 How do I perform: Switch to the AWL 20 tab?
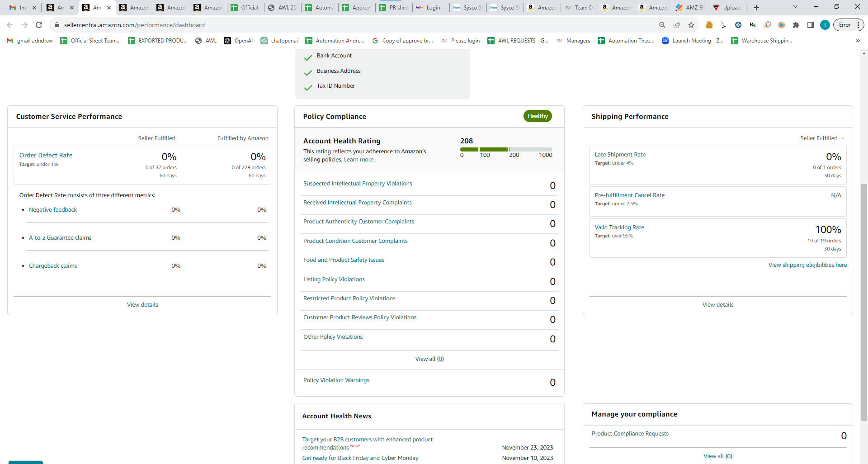(283, 8)
